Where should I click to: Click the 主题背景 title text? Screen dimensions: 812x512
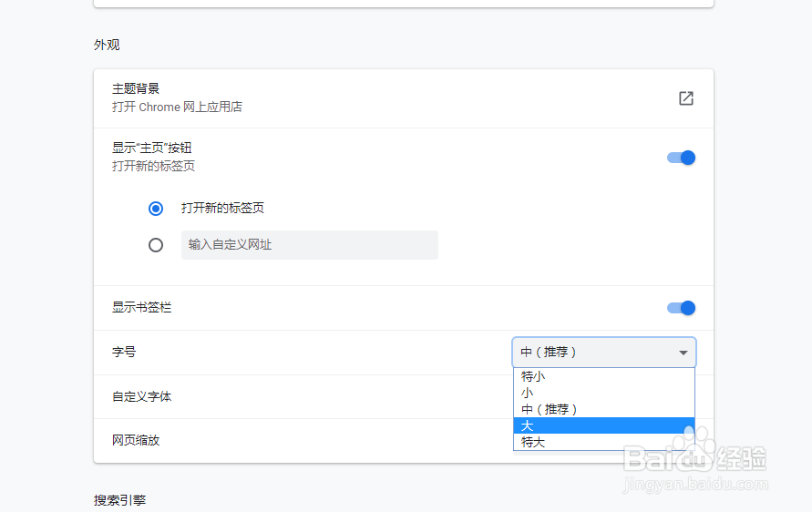(136, 89)
